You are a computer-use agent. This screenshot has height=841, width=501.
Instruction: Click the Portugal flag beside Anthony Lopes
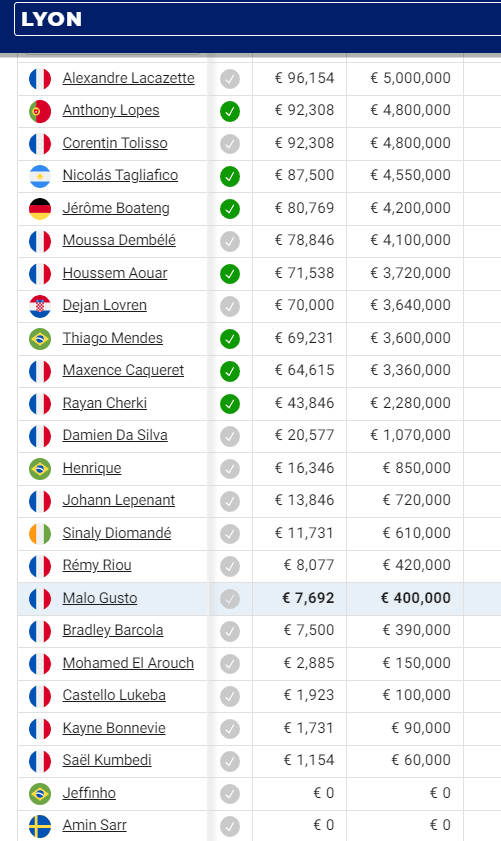[x=40, y=111]
